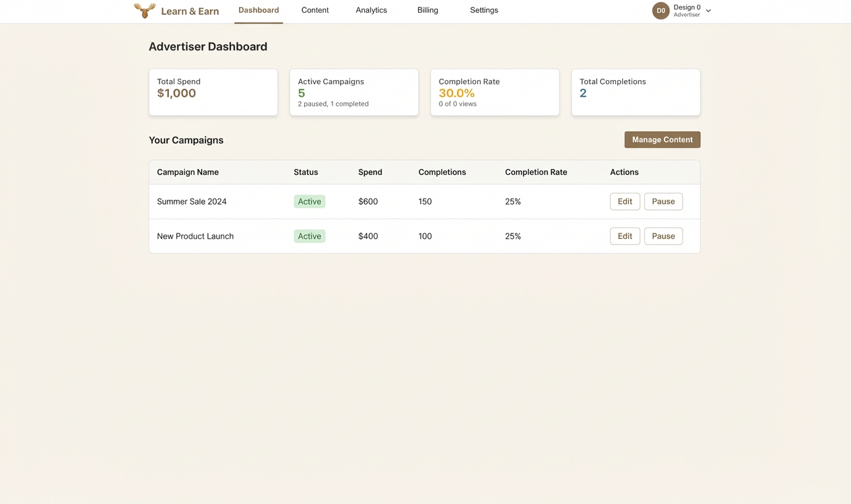The height and width of the screenshot is (504, 851).
Task: Pause the Summer Sale 2024 campaign
Action: pyautogui.click(x=662, y=201)
